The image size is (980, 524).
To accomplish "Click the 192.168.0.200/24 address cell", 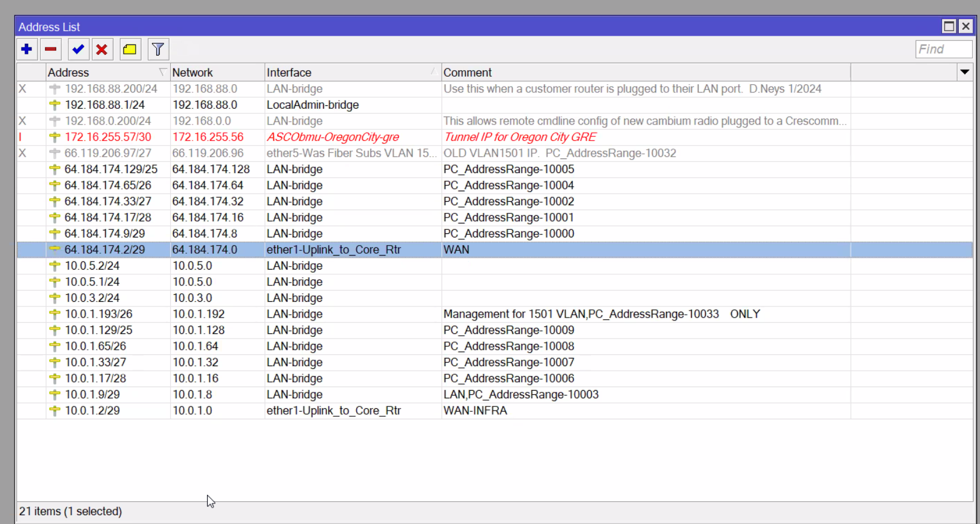I will coord(108,121).
